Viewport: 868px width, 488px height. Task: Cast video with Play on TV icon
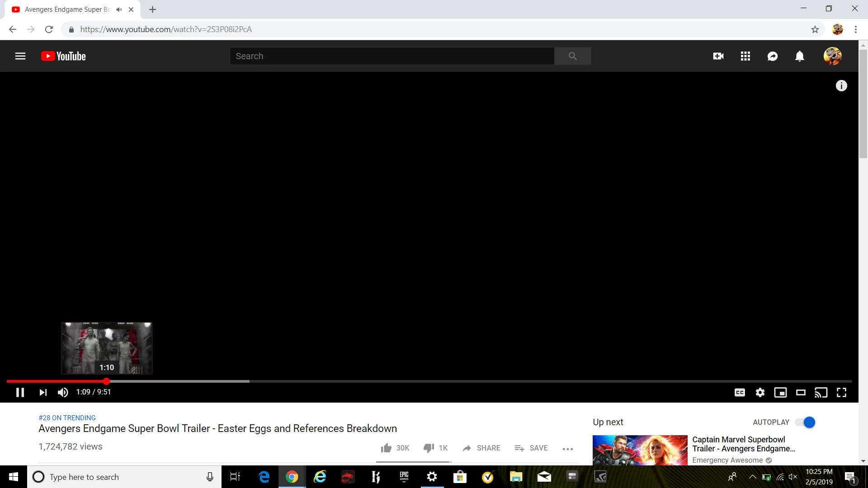coord(821,392)
